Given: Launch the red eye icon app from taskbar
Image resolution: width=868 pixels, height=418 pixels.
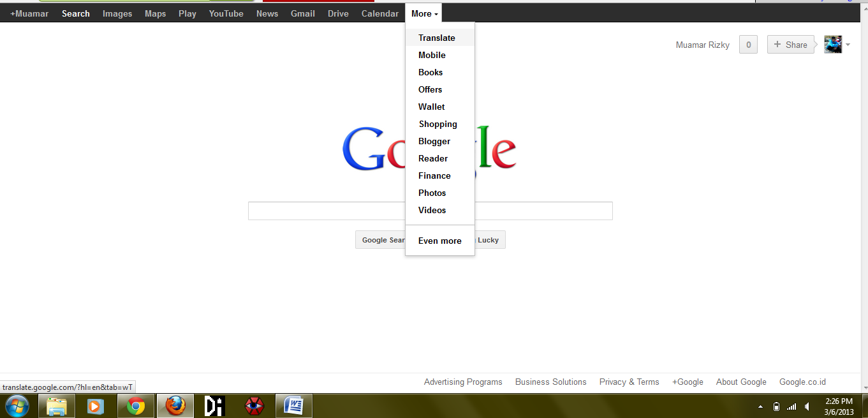Looking at the screenshot, I should click(254, 406).
